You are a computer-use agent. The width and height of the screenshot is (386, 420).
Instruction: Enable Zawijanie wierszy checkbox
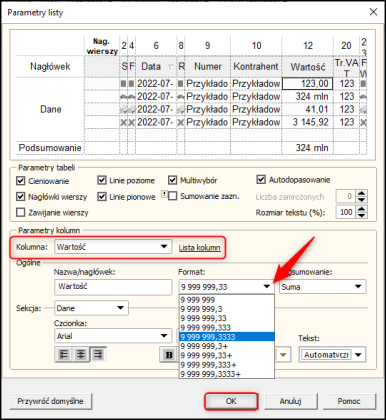21,212
